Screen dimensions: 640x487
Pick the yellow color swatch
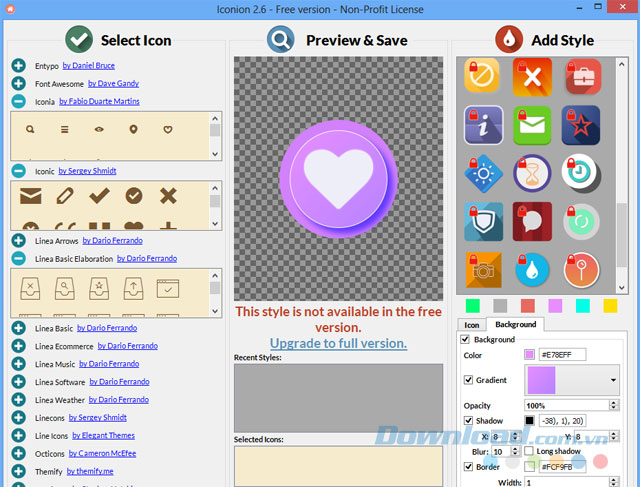pyautogui.click(x=611, y=305)
